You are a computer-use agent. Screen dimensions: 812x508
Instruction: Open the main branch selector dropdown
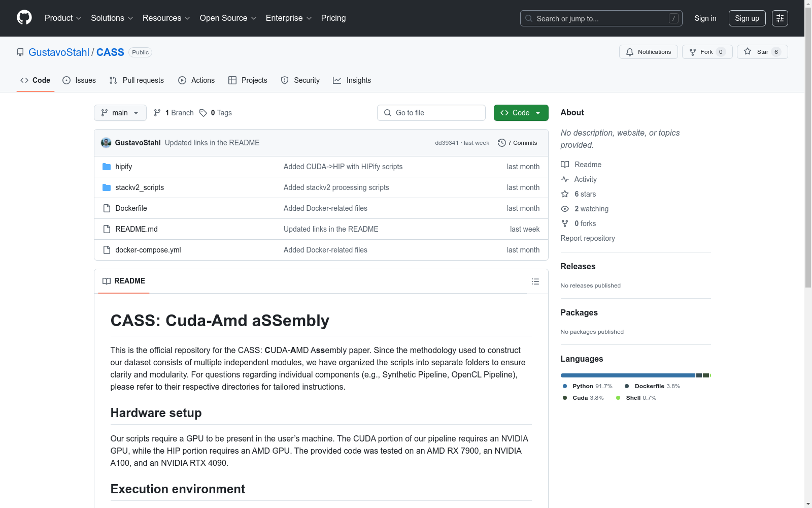(120, 113)
